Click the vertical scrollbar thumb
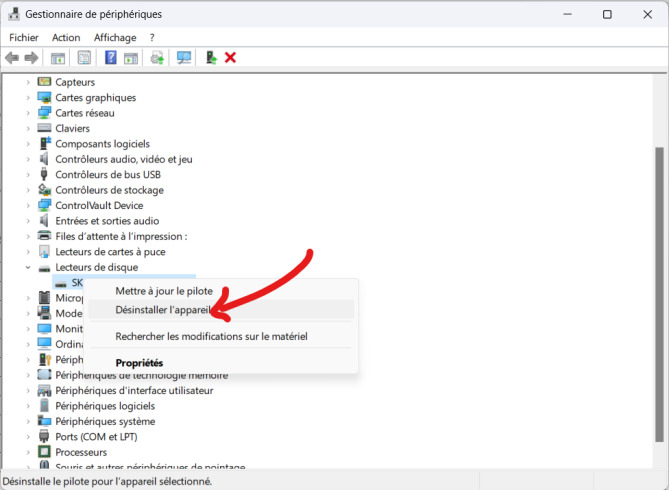 (659, 290)
